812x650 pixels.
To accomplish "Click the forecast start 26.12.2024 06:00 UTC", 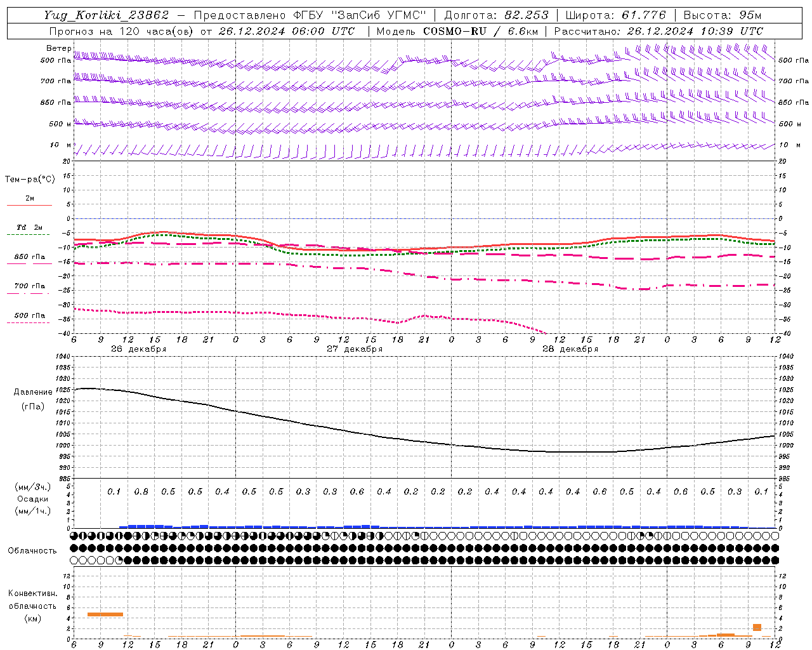I will [x=286, y=31].
